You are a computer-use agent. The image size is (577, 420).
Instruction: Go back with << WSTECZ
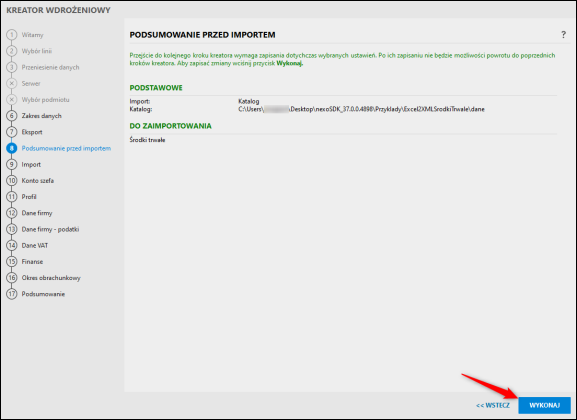click(493, 405)
